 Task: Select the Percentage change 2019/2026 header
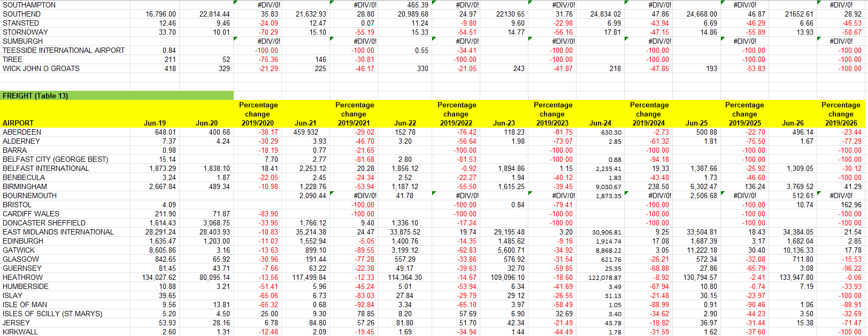(841, 114)
